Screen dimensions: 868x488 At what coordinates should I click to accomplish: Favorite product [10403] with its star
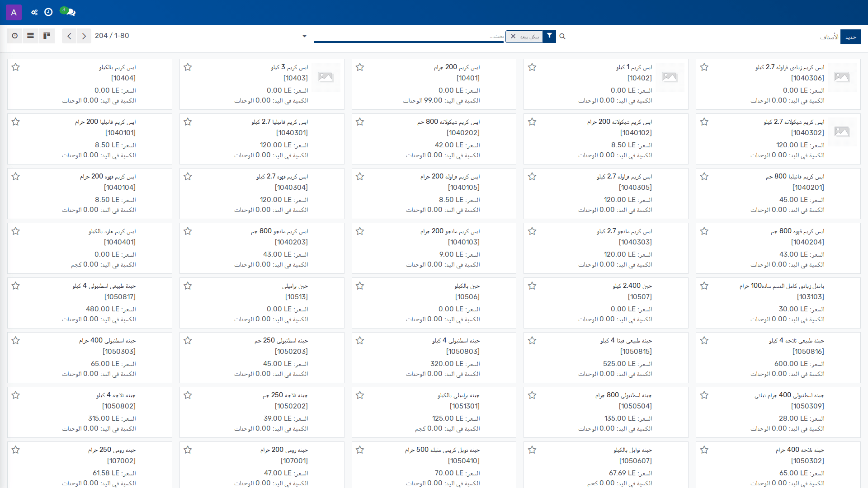pos(188,67)
